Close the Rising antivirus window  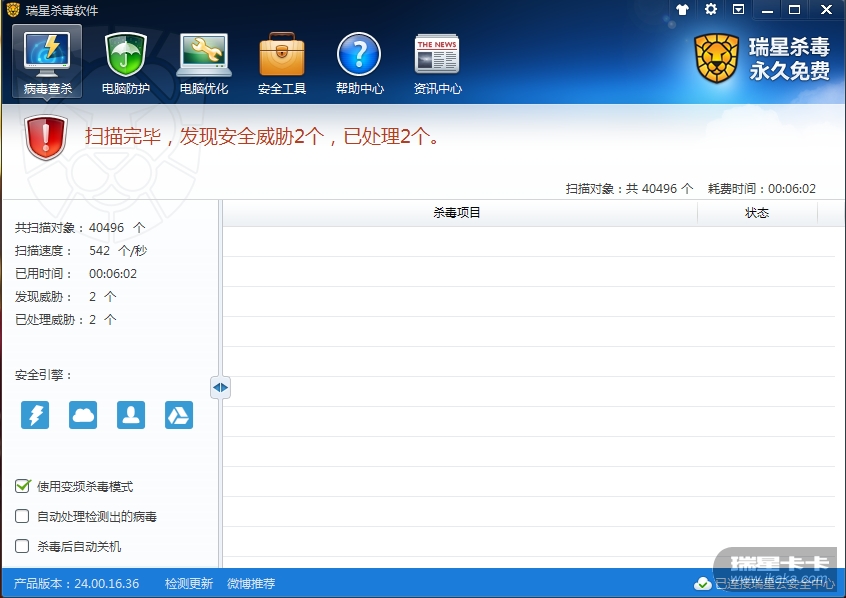pos(826,10)
